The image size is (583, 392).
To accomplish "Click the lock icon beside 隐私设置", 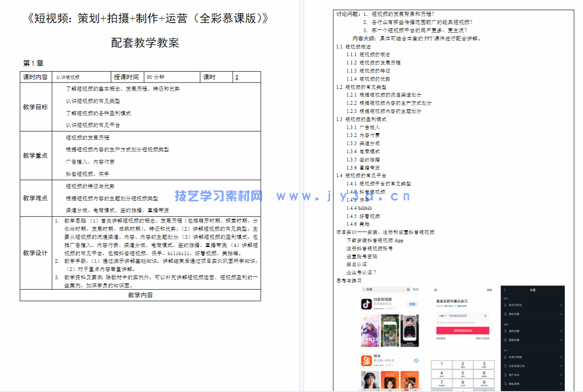I will (505, 314).
